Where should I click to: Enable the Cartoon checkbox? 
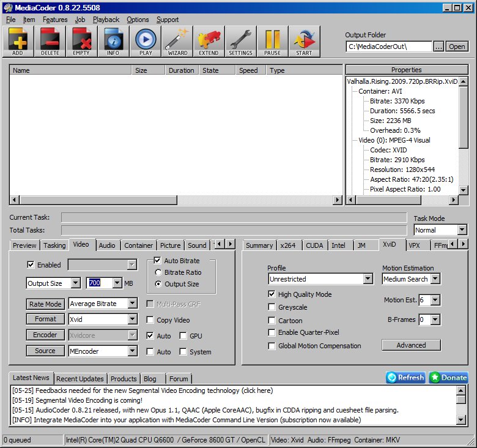point(272,320)
